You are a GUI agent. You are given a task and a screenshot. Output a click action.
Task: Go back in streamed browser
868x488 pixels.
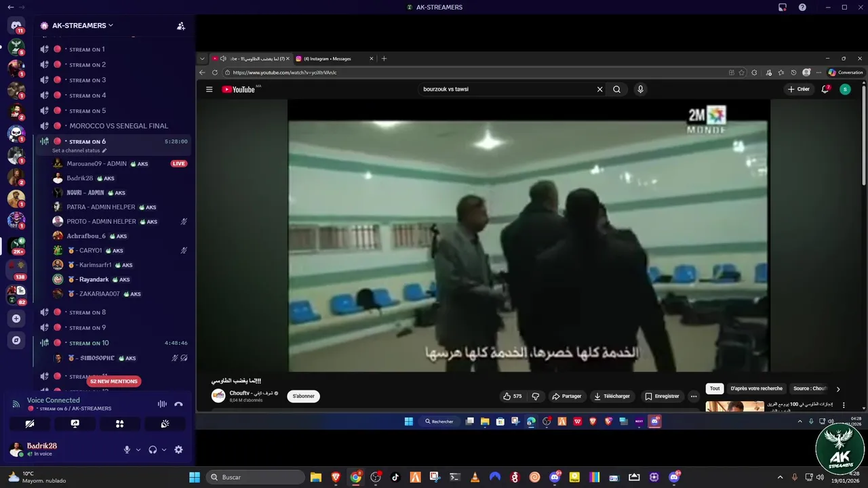pos(202,73)
